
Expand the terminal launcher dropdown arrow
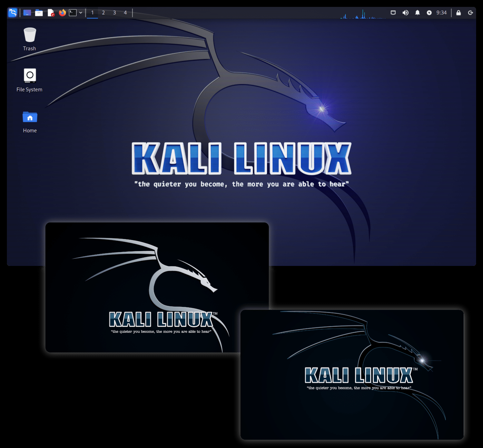click(80, 12)
